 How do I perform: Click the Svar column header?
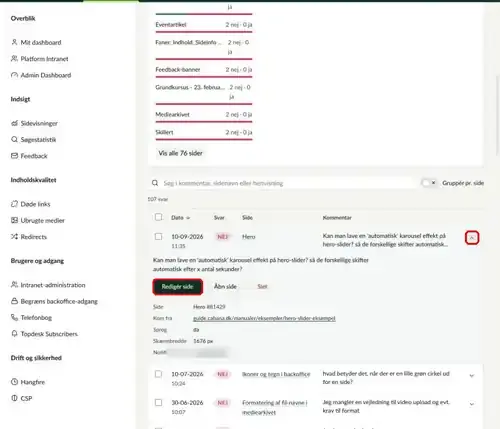pos(219,218)
